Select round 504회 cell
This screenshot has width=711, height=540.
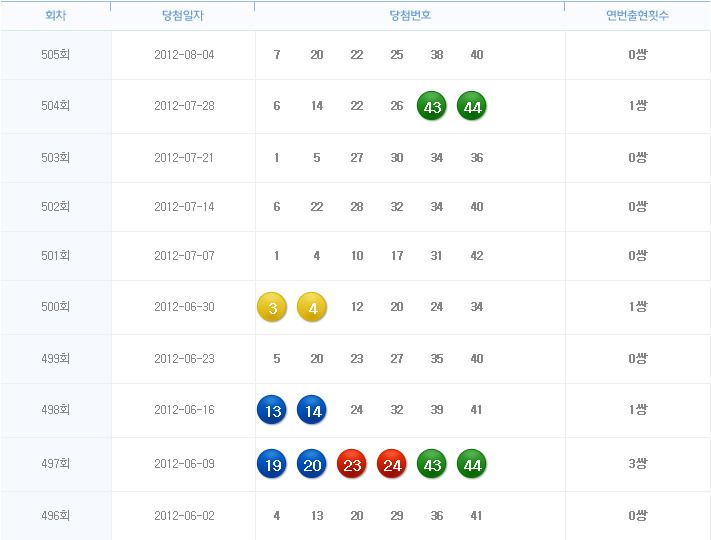coord(55,106)
